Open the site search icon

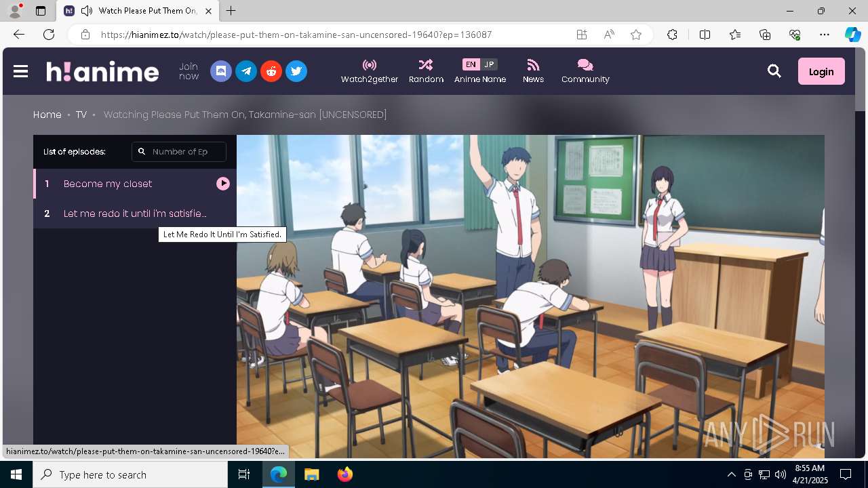(x=774, y=71)
